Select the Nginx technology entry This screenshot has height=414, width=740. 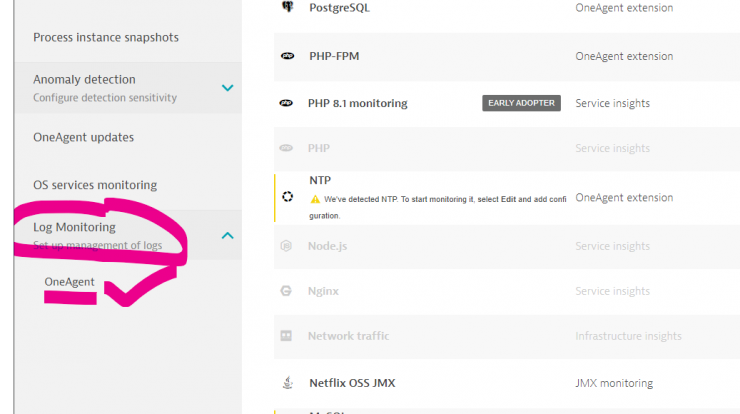pos(323,291)
